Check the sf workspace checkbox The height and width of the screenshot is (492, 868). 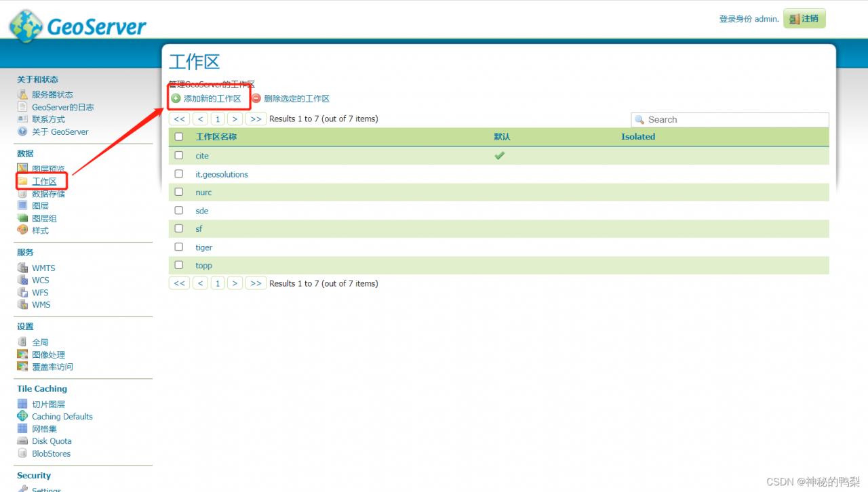pos(179,228)
